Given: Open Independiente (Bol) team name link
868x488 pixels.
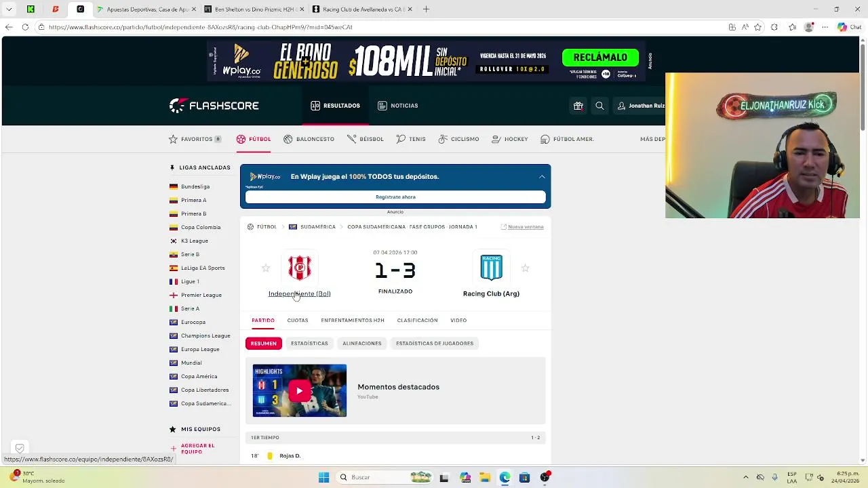Looking at the screenshot, I should pos(299,293).
